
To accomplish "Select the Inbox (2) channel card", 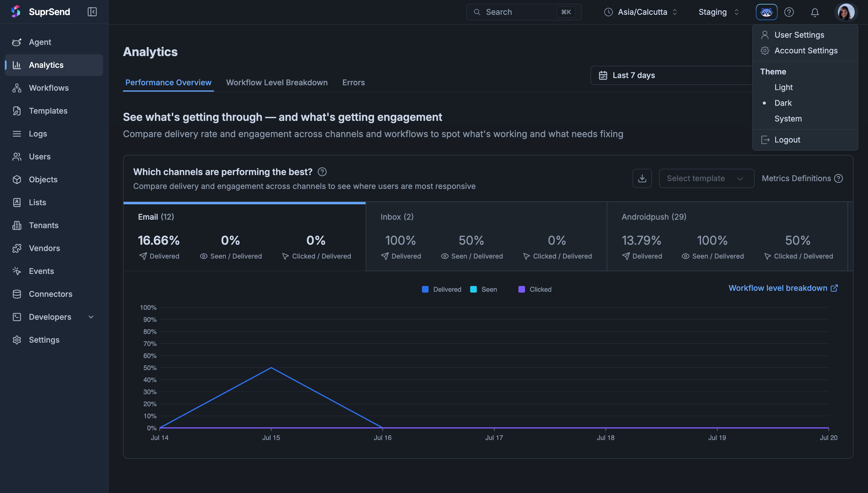I will (486, 236).
